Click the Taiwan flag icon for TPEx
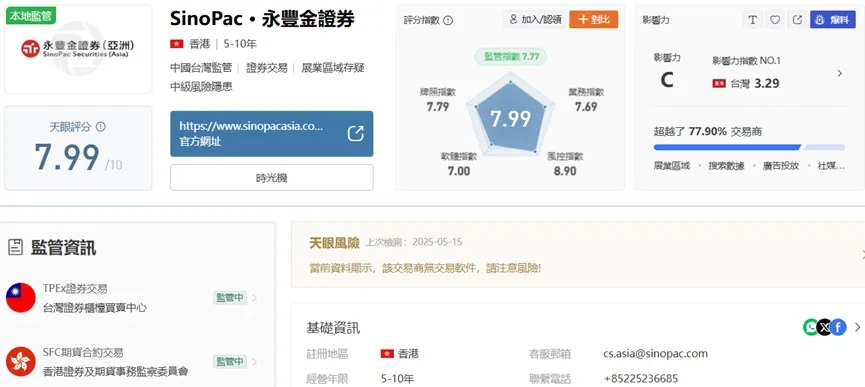The image size is (865, 387). (21, 298)
